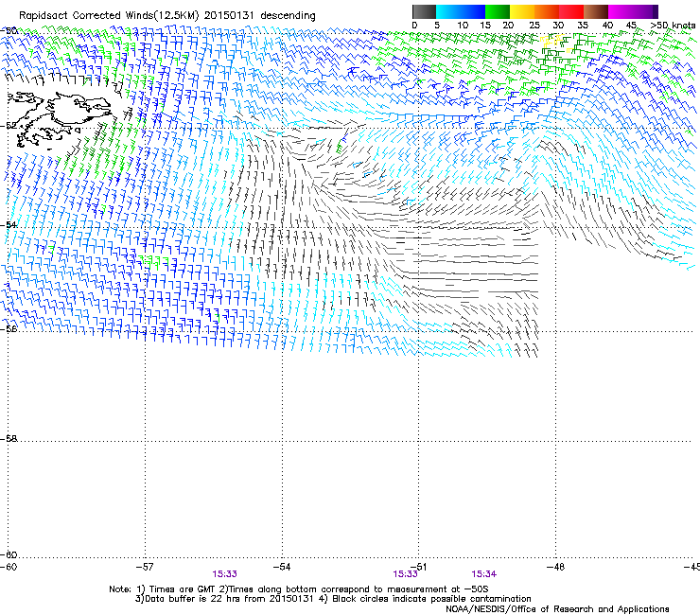Click the magenta 40-45 knots legend swatch

point(621,11)
